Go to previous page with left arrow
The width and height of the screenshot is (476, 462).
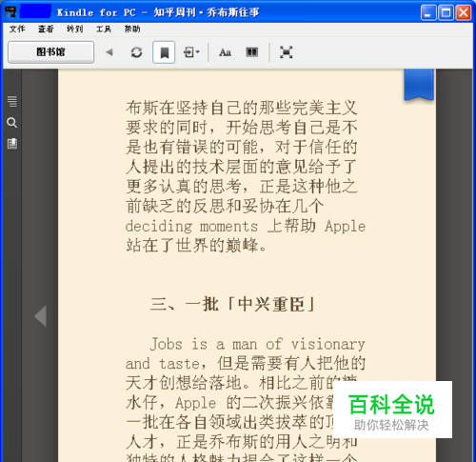[41, 316]
